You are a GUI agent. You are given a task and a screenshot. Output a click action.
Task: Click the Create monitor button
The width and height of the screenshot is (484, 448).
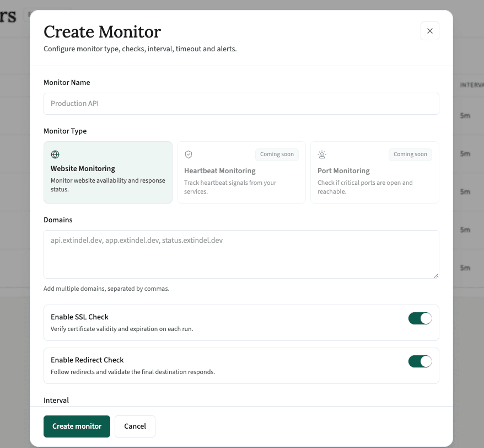[x=77, y=426]
